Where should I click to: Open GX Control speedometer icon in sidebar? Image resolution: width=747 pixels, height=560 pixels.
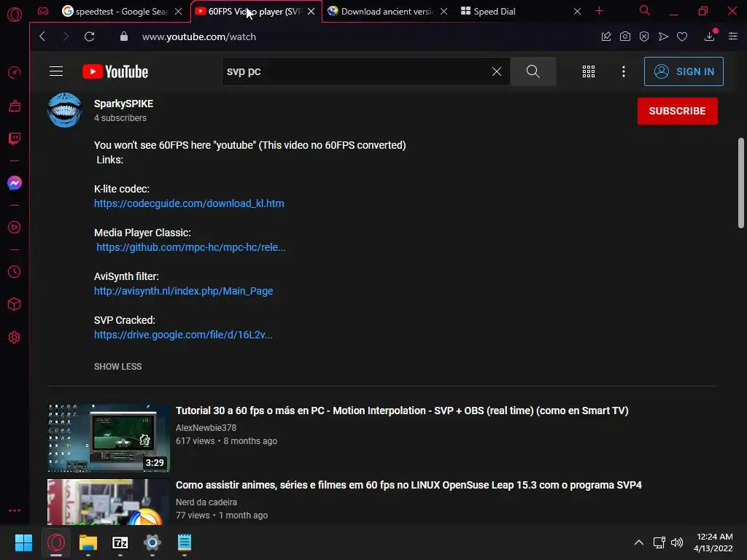[x=15, y=72]
